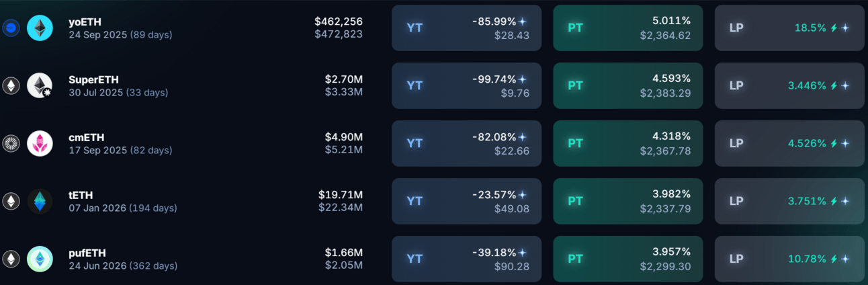Open the SuperETH PT 4.593% button
Viewport: 868px width, 285px height.
point(628,86)
